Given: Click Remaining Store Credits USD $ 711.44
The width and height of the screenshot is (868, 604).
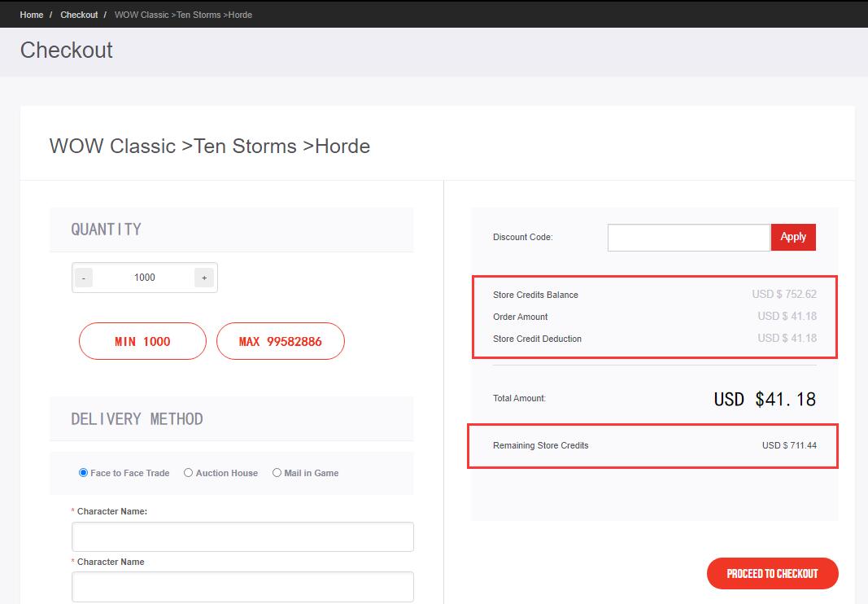Looking at the screenshot, I should click(789, 445).
